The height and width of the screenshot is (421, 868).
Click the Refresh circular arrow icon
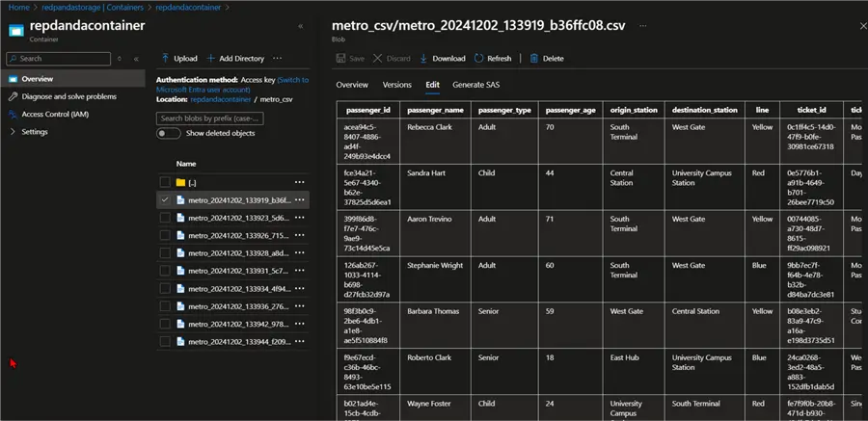point(478,58)
